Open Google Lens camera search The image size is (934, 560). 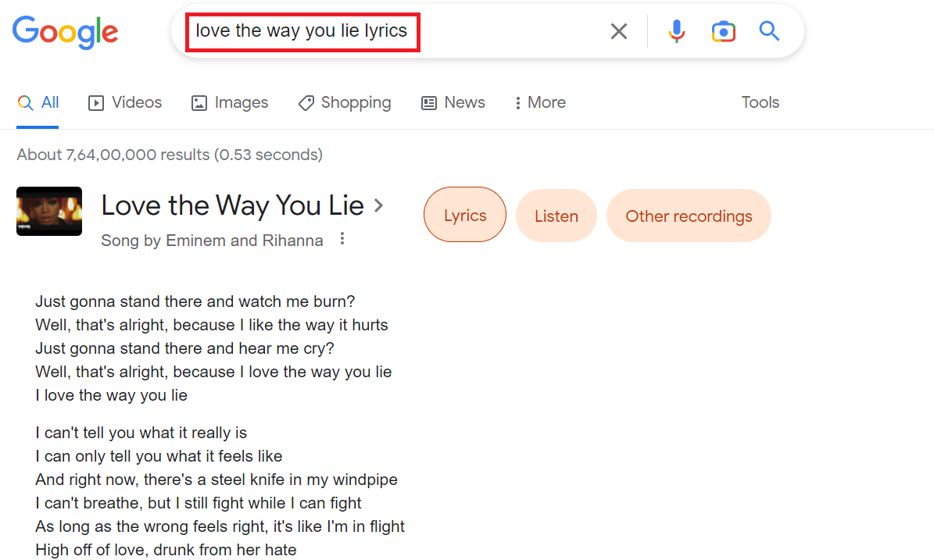pyautogui.click(x=723, y=31)
